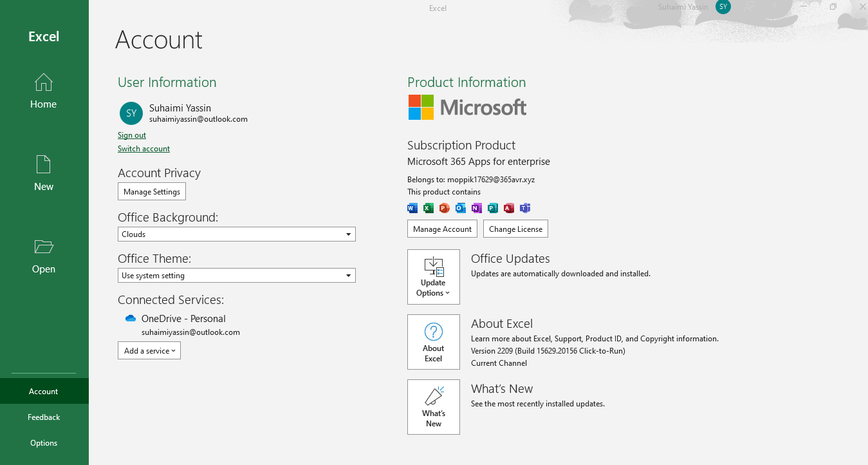This screenshot has height=465, width=868.
Task: Expand the Update Options menu button
Action: tap(434, 277)
